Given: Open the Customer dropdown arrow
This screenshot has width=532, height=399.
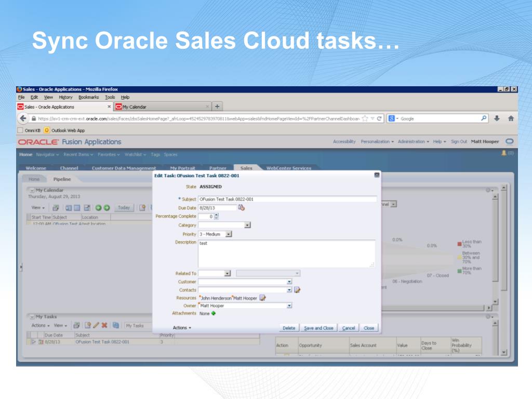Looking at the screenshot, I should [x=289, y=282].
